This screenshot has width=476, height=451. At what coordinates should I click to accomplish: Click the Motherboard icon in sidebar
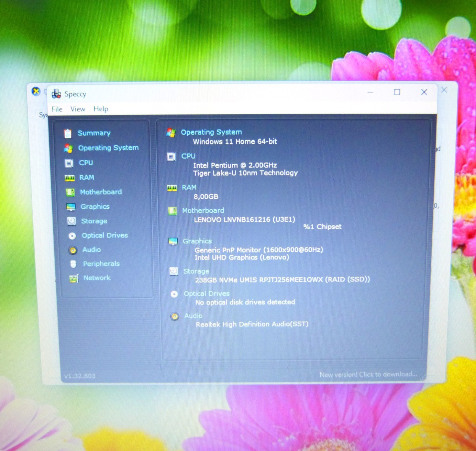(x=70, y=192)
